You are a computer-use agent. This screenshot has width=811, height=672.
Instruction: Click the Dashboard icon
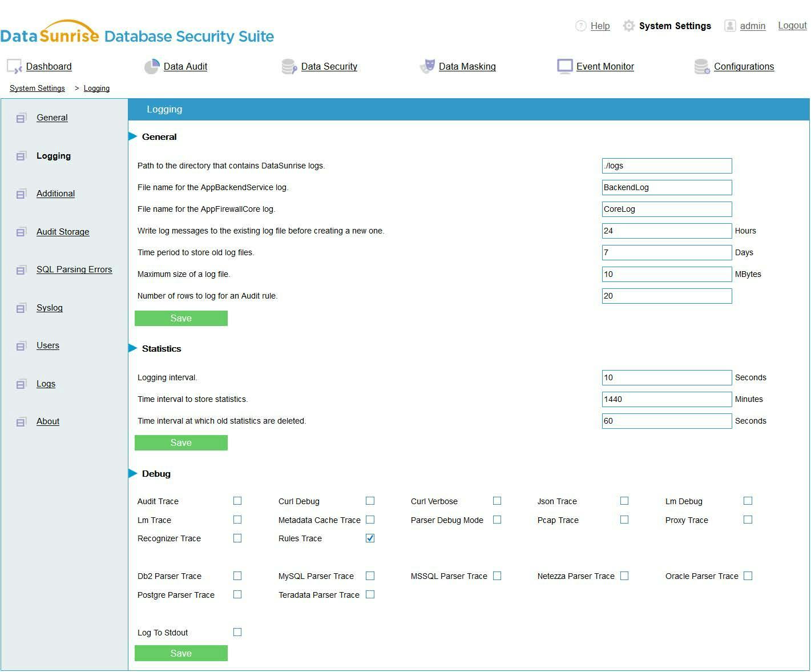(14, 66)
